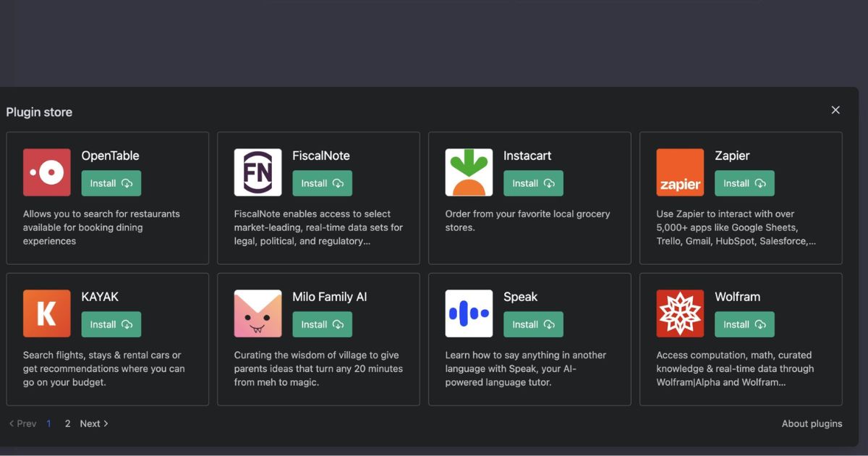Install the Speak language tutor plugin
This screenshot has width=868, height=456.
pos(533,324)
